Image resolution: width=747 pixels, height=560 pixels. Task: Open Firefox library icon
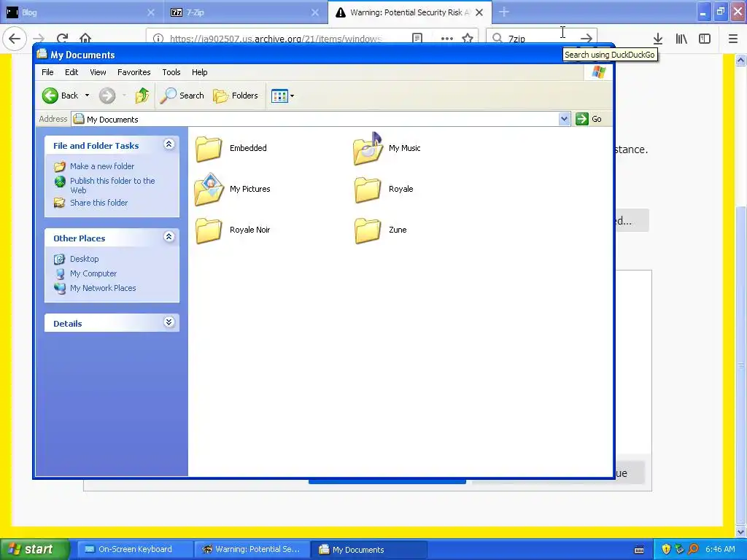click(x=681, y=39)
